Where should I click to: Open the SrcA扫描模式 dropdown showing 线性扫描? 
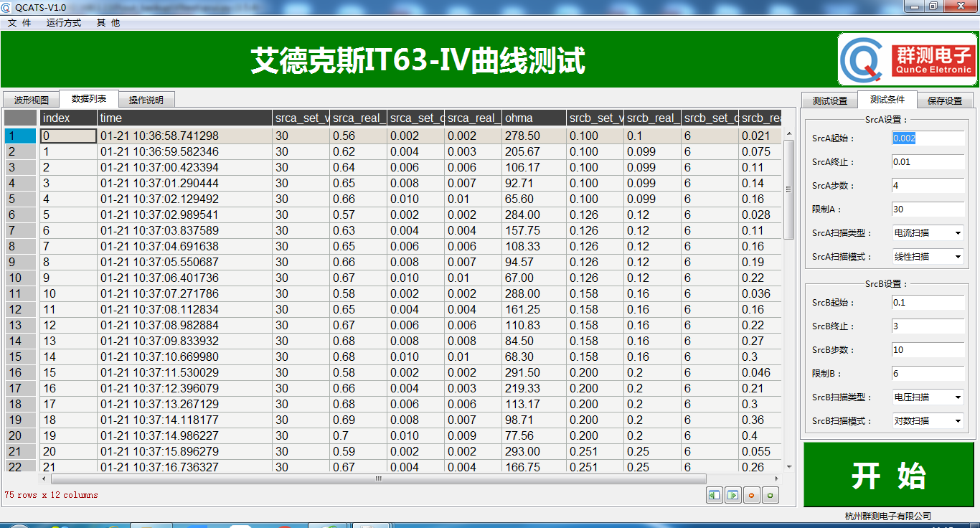(927, 257)
